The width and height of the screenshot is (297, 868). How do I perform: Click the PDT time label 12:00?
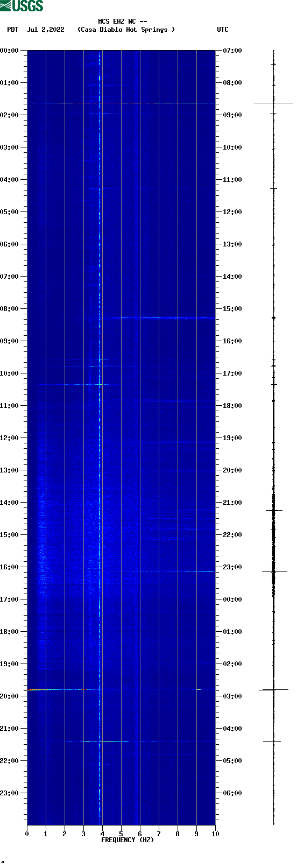[10, 438]
